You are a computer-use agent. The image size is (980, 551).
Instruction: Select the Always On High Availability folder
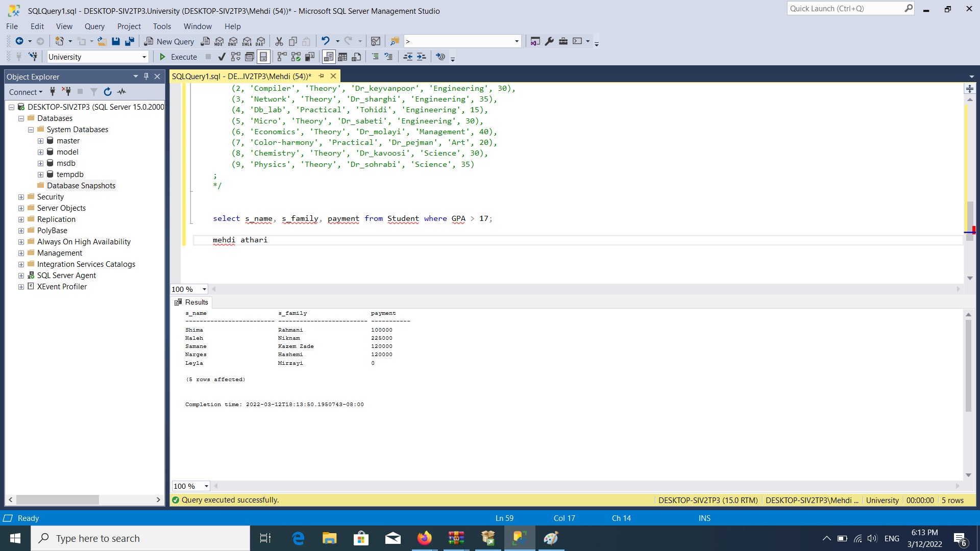84,242
